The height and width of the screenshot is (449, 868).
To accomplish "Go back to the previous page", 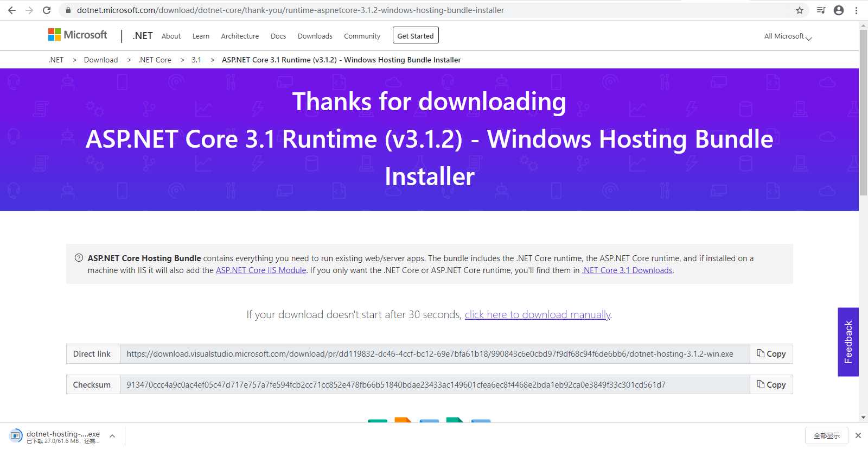I will [12, 10].
